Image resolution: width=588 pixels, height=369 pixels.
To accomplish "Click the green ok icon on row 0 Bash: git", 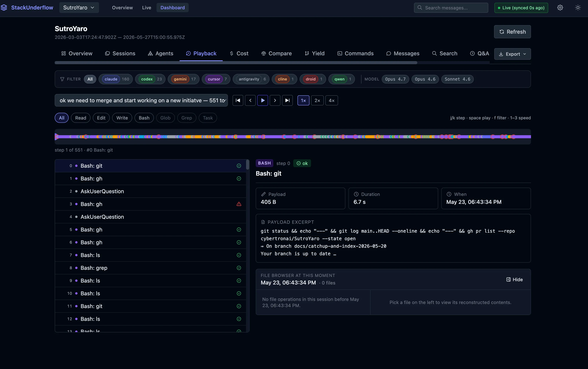I will pos(239,166).
